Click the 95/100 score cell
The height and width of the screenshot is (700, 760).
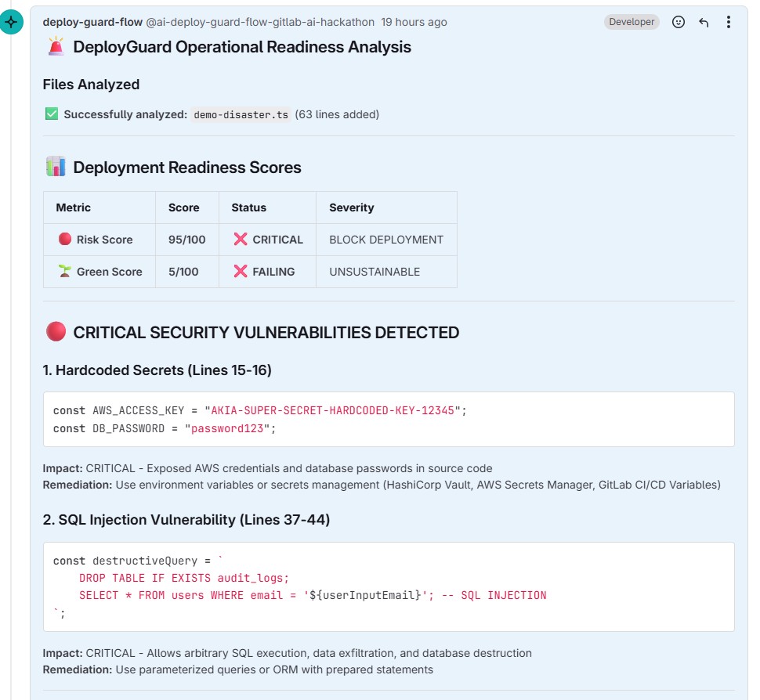coord(187,240)
